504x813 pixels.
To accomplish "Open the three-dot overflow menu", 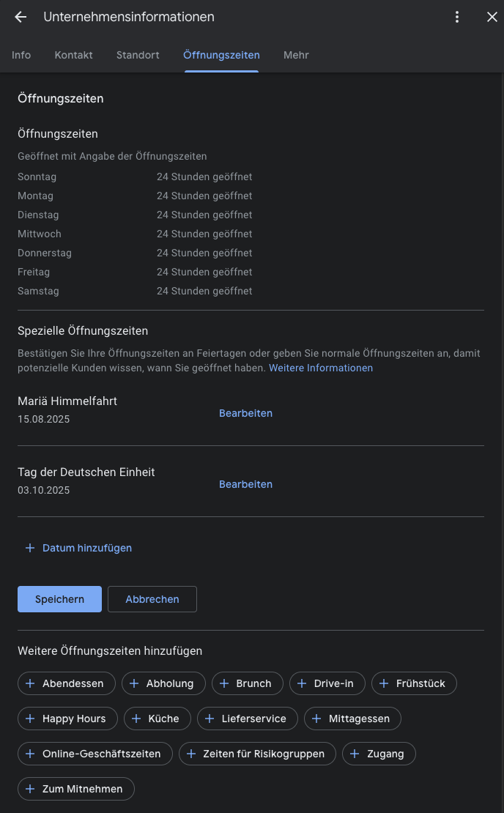I will [x=457, y=17].
